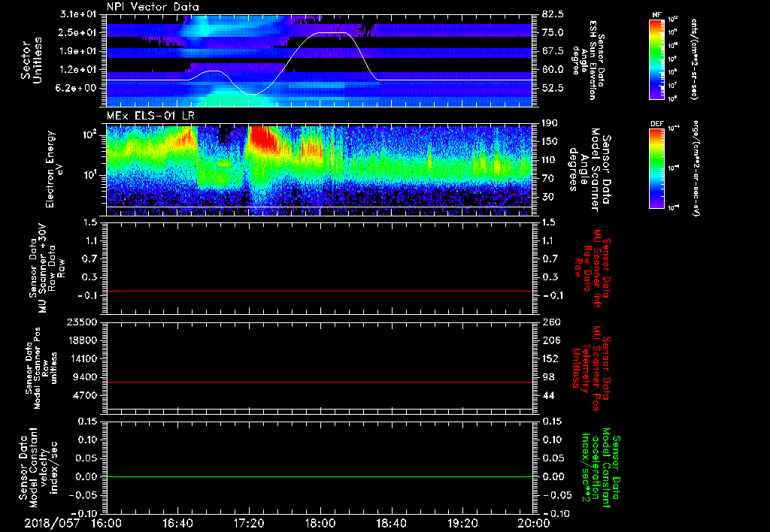This screenshot has width=770, height=532.
Task: Click the 2018/057 date label
Action: point(50,523)
